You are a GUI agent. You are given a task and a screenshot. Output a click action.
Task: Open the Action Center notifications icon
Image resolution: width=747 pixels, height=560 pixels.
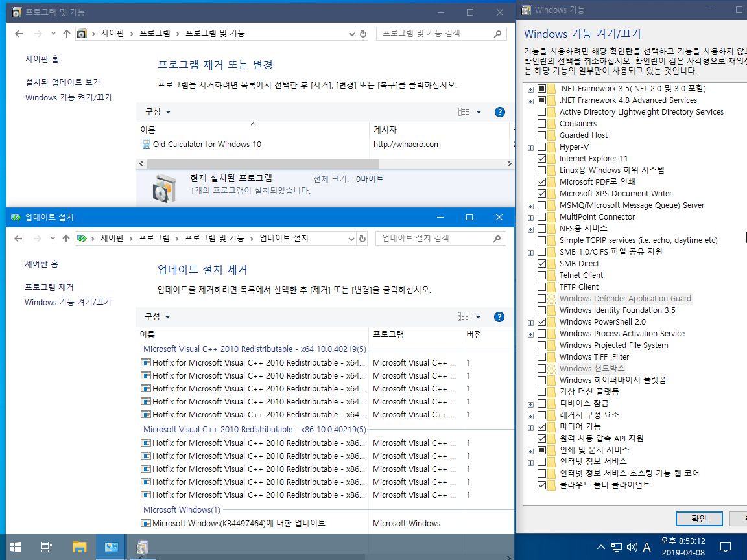(725, 546)
